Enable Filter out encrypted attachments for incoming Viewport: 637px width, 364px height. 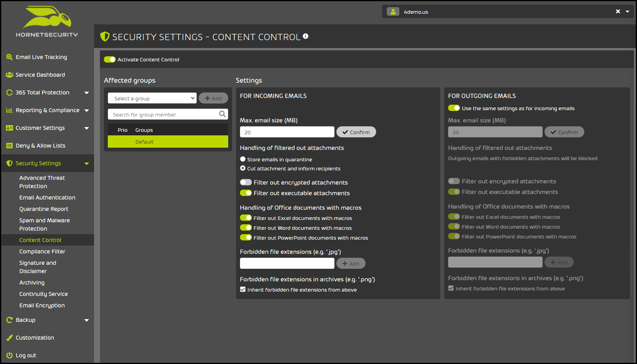point(246,182)
